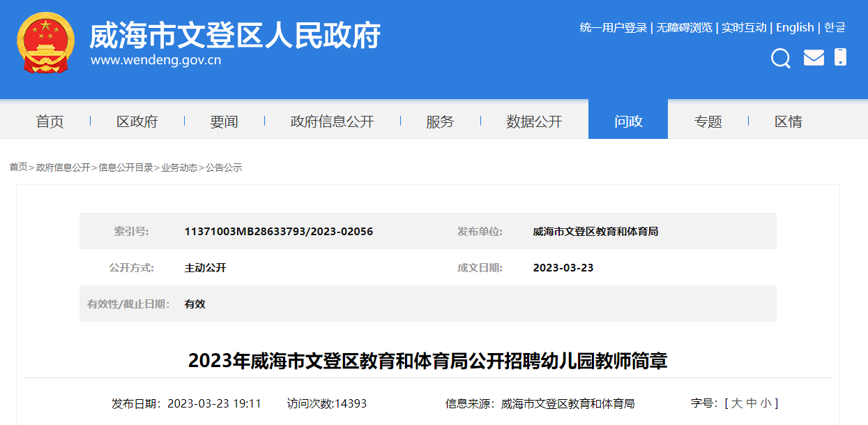Viewport: 868px width, 425px height.
Task: Open the search magnifier icon
Action: (781, 58)
